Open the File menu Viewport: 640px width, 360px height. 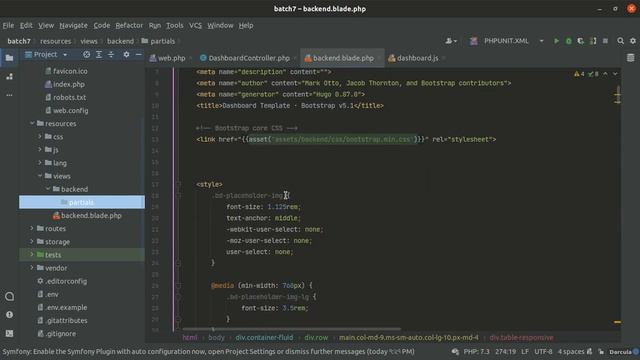pos(8,25)
